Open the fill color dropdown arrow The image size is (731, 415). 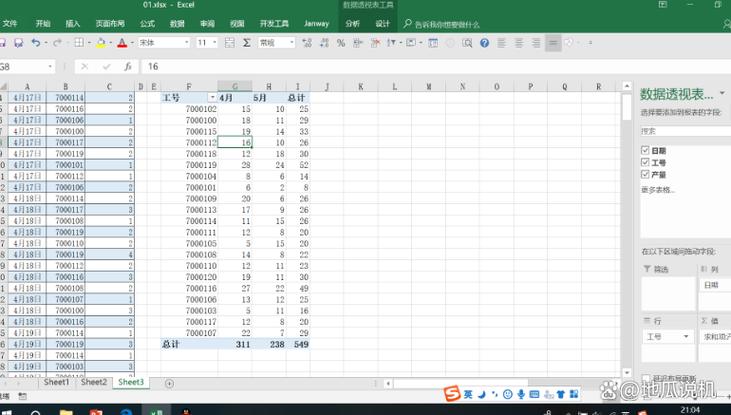(x=110, y=43)
